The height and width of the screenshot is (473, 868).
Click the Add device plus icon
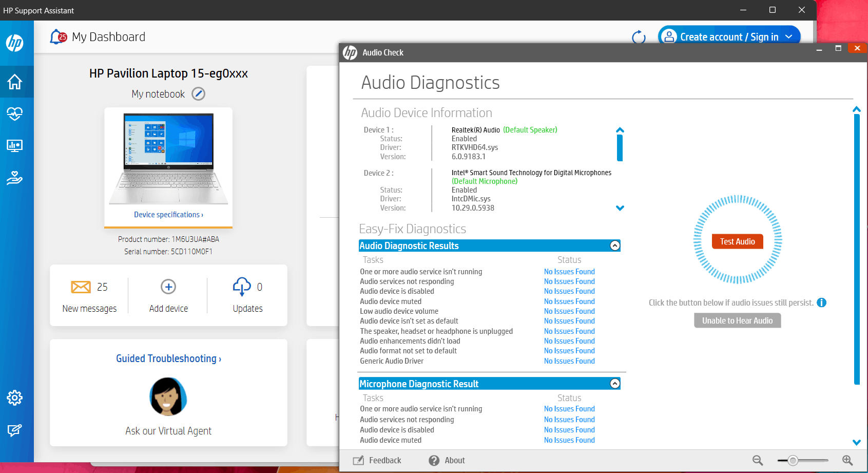click(168, 287)
